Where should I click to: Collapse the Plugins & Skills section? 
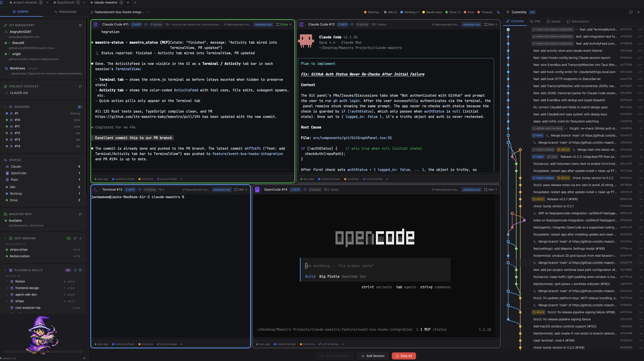click(5, 270)
